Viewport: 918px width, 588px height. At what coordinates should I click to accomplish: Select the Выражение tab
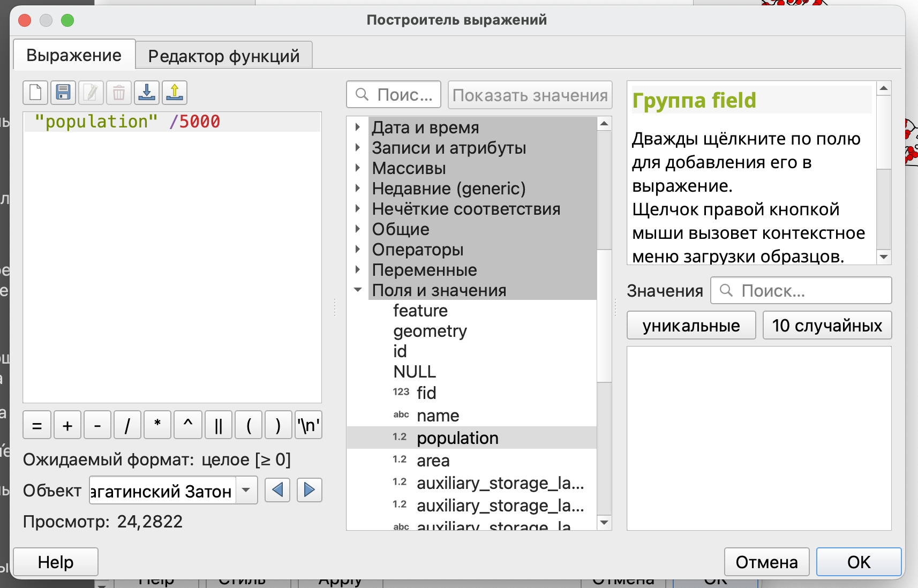point(74,55)
